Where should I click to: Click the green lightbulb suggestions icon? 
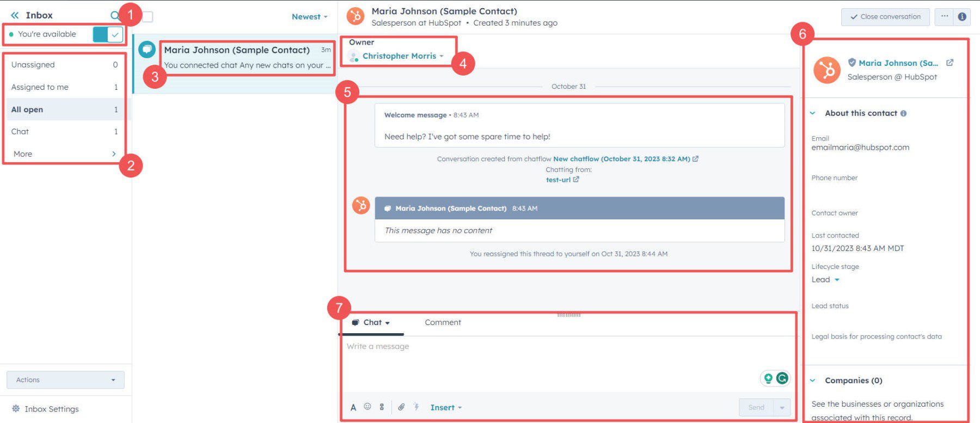point(768,378)
